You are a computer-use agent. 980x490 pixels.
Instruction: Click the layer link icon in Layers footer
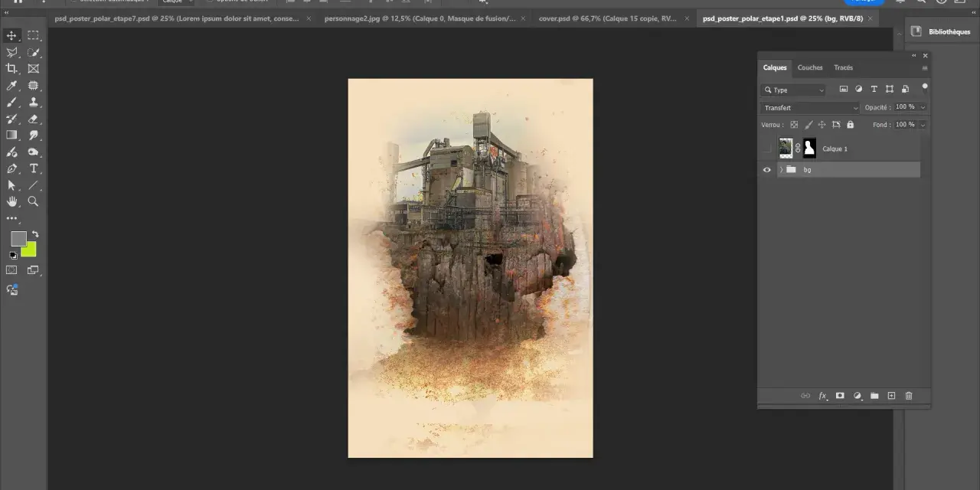click(805, 396)
